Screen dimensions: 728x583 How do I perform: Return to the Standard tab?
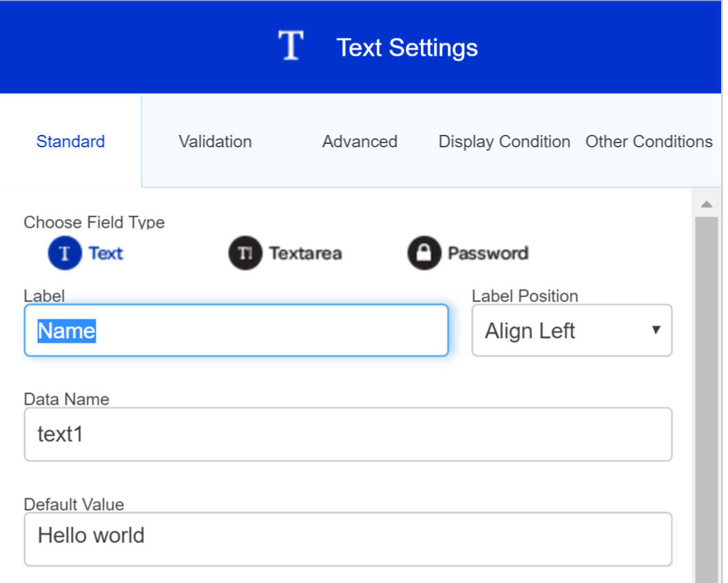click(x=70, y=141)
